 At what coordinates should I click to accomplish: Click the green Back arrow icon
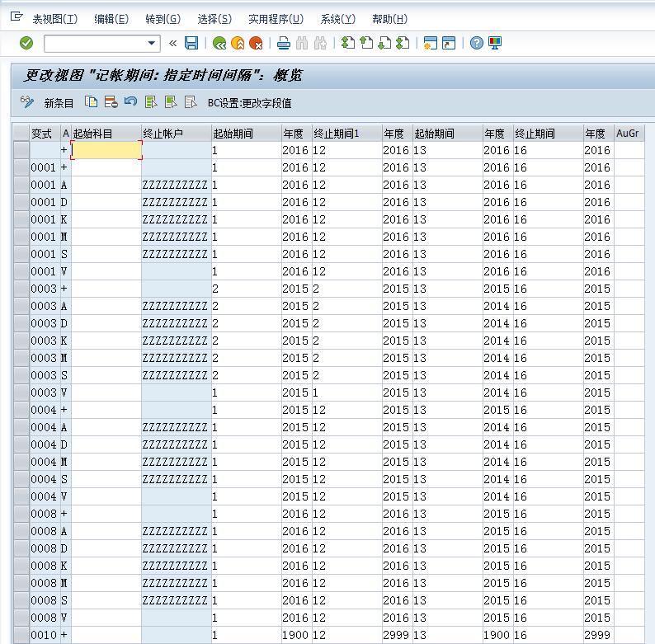coord(219,43)
